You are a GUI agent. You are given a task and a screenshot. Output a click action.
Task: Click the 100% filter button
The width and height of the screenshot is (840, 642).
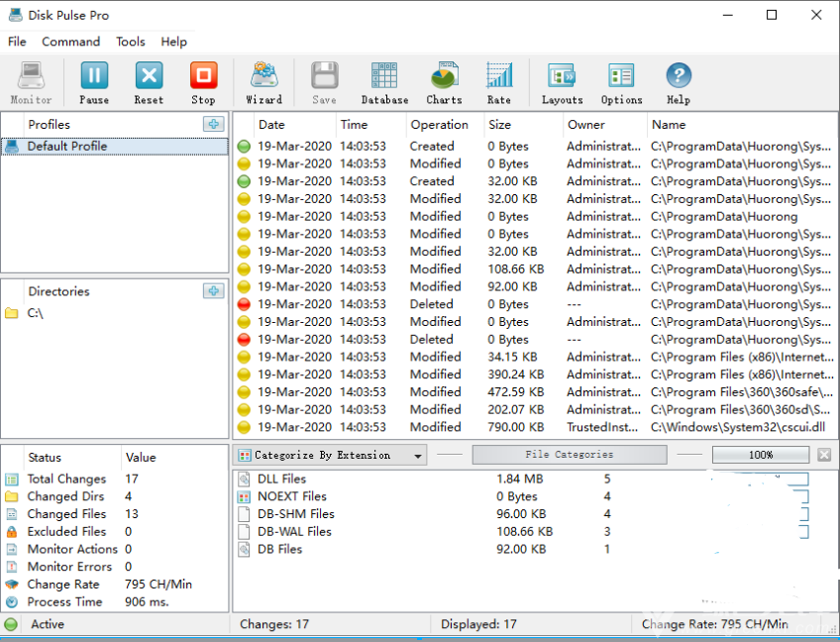(761, 455)
